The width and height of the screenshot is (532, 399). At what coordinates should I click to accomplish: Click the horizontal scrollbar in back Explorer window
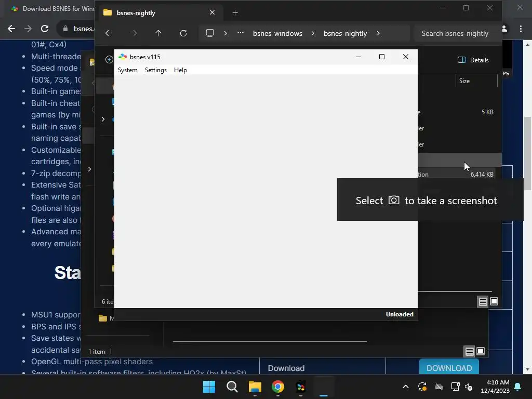270,341
